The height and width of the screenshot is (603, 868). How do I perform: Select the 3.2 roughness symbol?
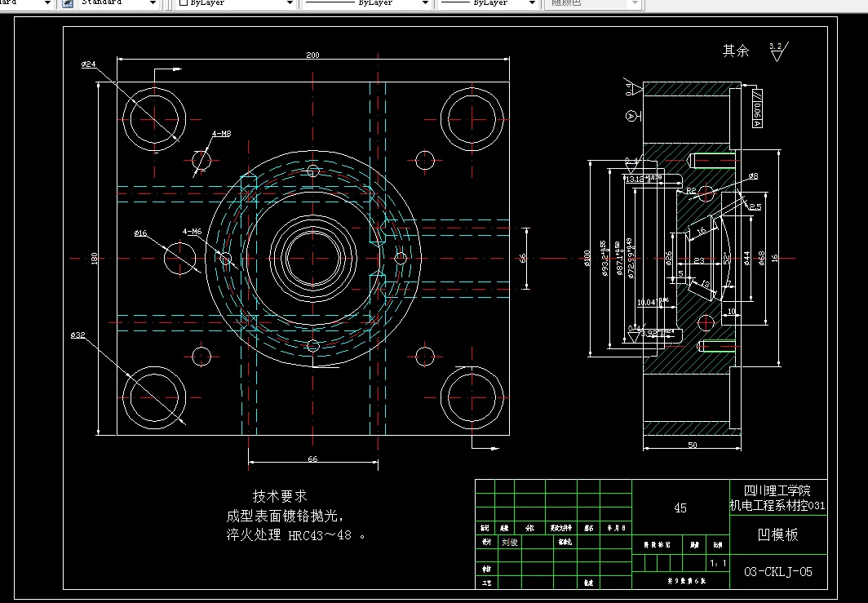coord(778,51)
